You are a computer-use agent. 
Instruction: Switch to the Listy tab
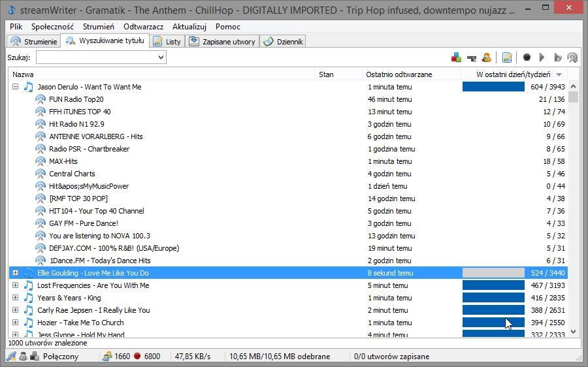pyautogui.click(x=167, y=41)
